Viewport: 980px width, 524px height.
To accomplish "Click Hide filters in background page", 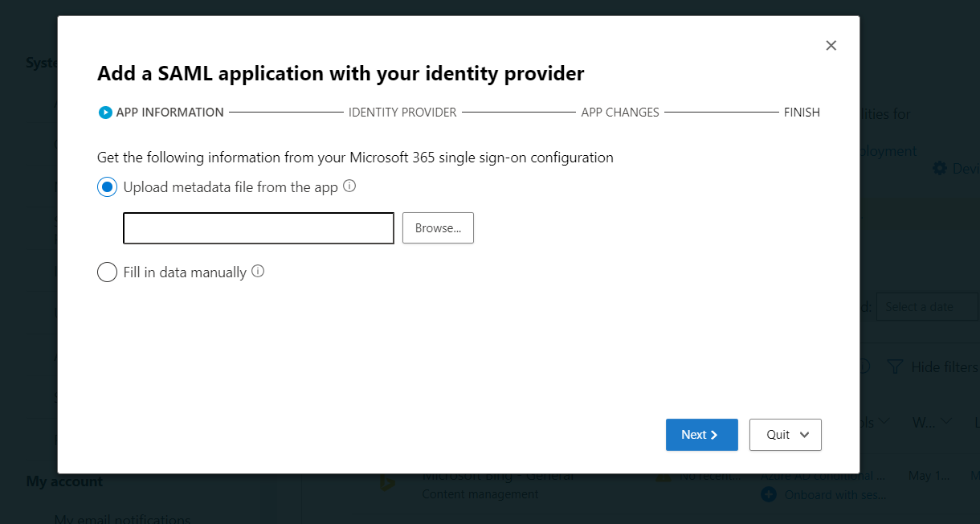I will point(945,367).
